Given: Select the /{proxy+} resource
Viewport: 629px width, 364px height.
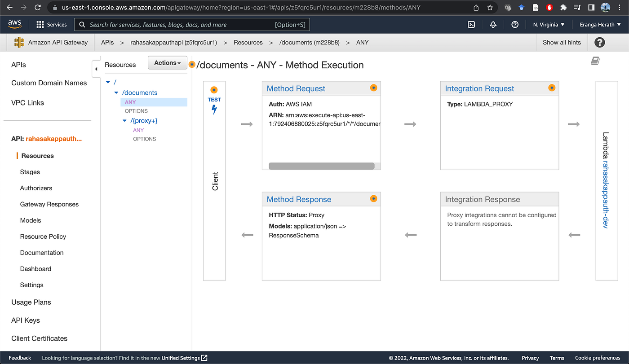Looking at the screenshot, I should pos(144,121).
